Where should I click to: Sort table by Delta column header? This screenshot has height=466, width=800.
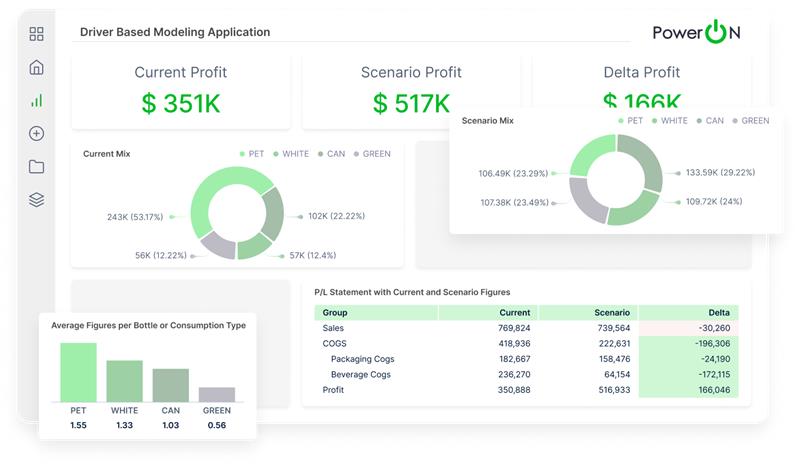pyautogui.click(x=717, y=312)
